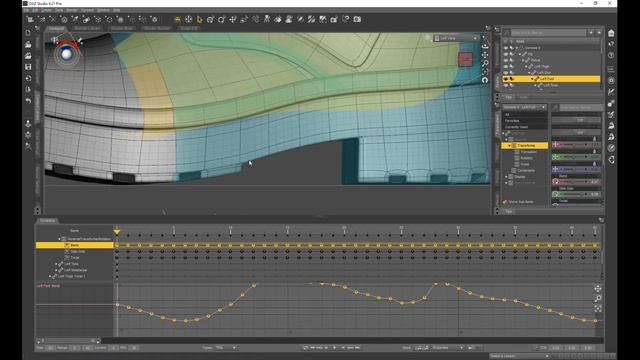Expand the Display group in Parameters
Image resolution: width=640 pixels, height=360 pixels.
pos(507,177)
